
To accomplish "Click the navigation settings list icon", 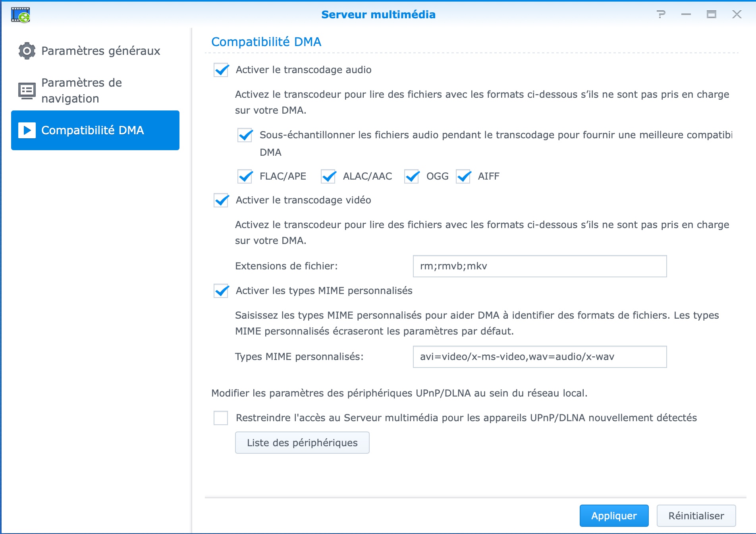I will (27, 91).
